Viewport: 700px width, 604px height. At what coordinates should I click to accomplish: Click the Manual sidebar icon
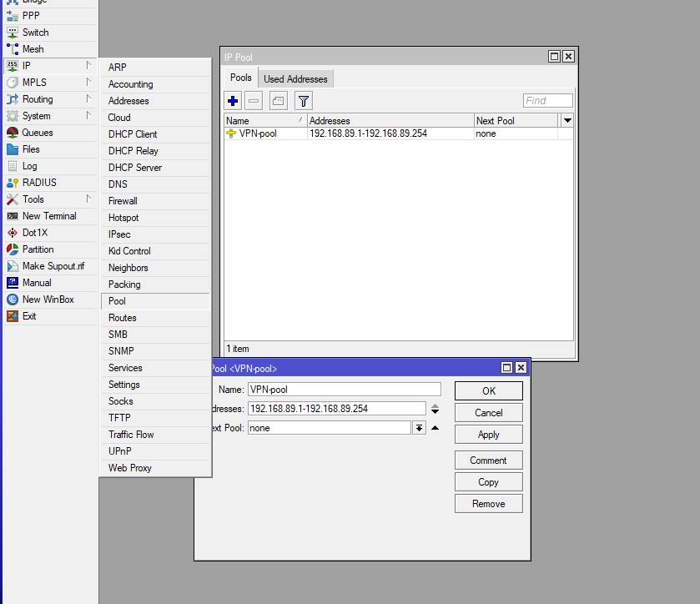pyautogui.click(x=13, y=283)
